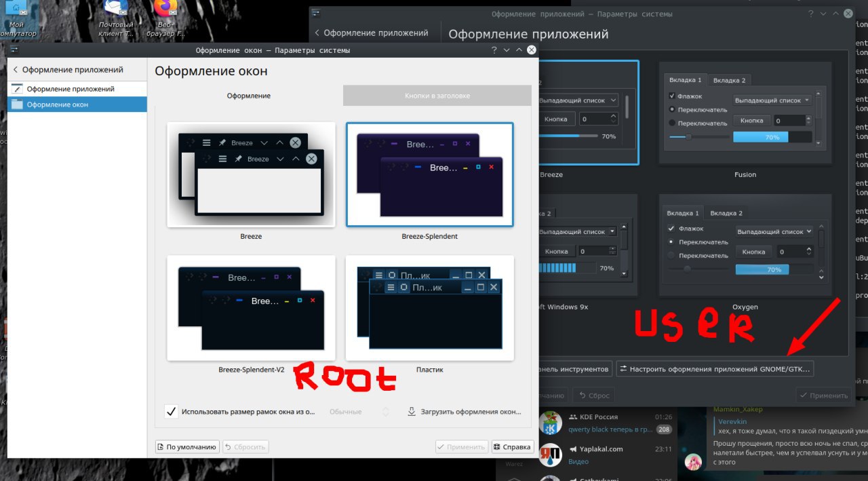
Task: Click the window menu icon of Оформление приложений titlebar
Action: [316, 14]
